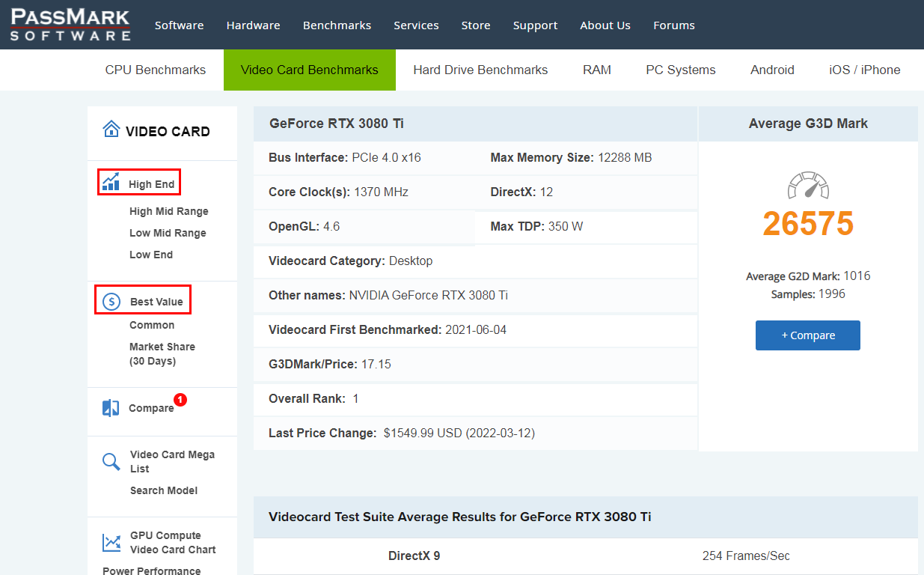Click the + Compare button

tap(808, 335)
